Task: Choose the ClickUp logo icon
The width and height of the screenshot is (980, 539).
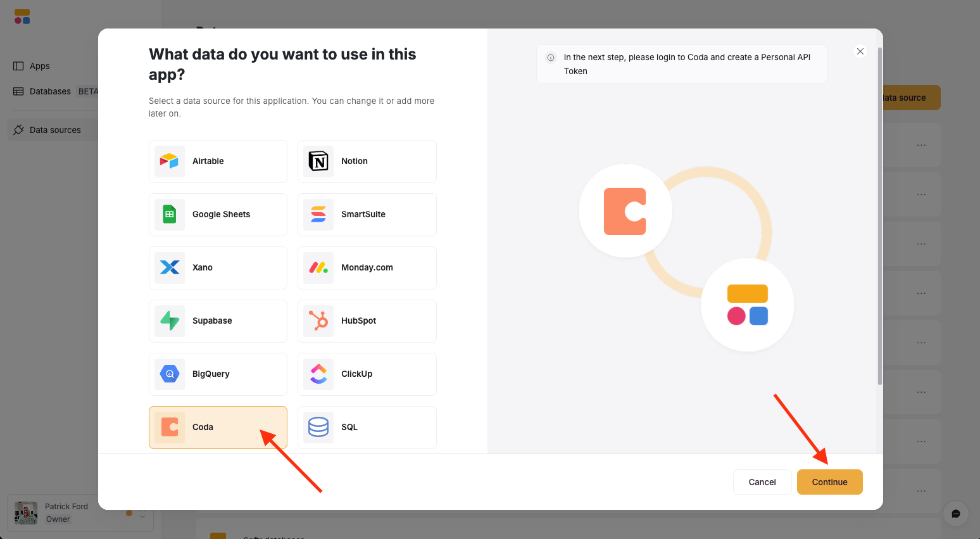Action: point(318,374)
